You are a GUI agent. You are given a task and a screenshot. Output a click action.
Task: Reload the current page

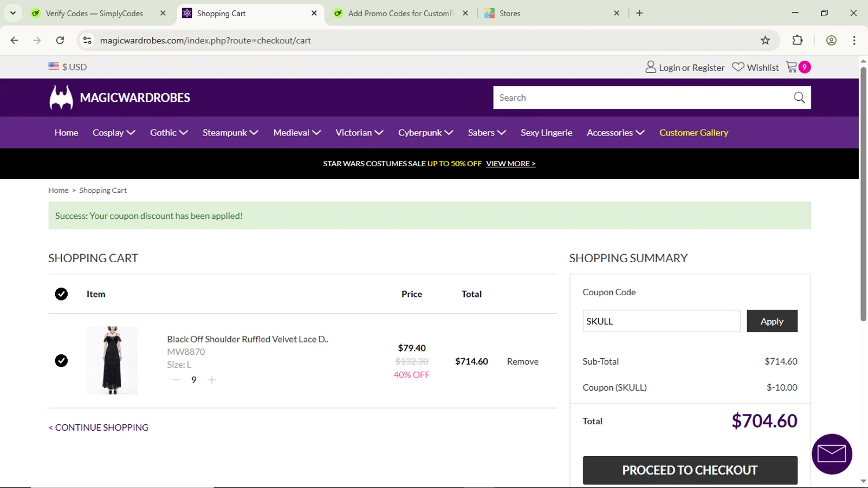60,41
